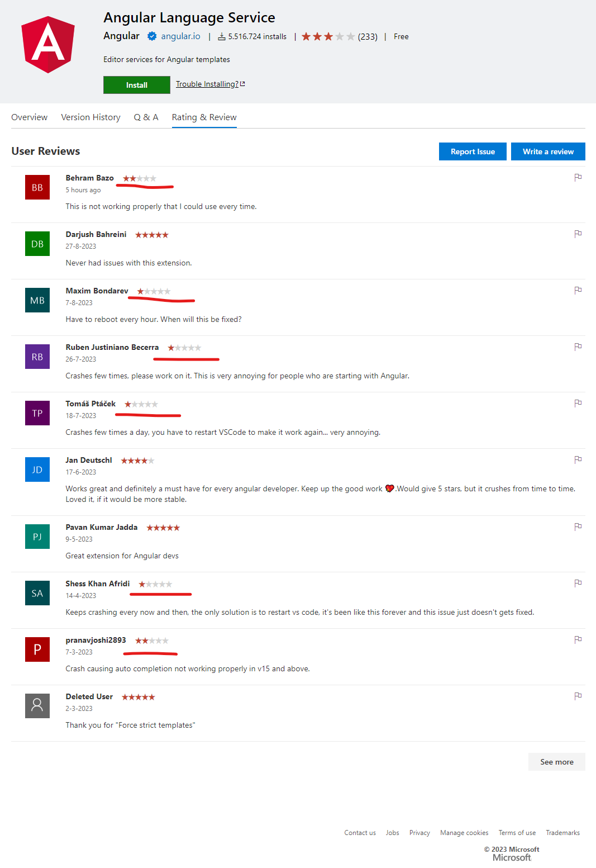Flag Darjush Bahreini's review as inappropriate

578,234
